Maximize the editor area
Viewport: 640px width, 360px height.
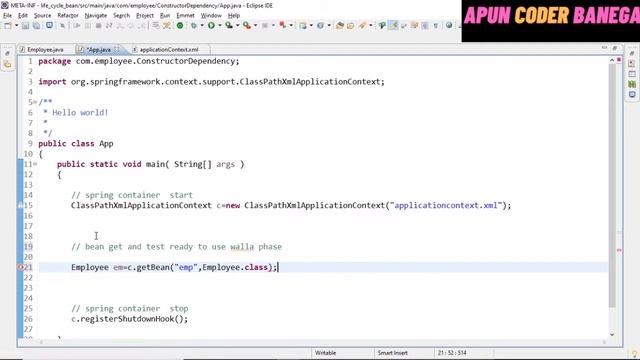click(x=615, y=48)
